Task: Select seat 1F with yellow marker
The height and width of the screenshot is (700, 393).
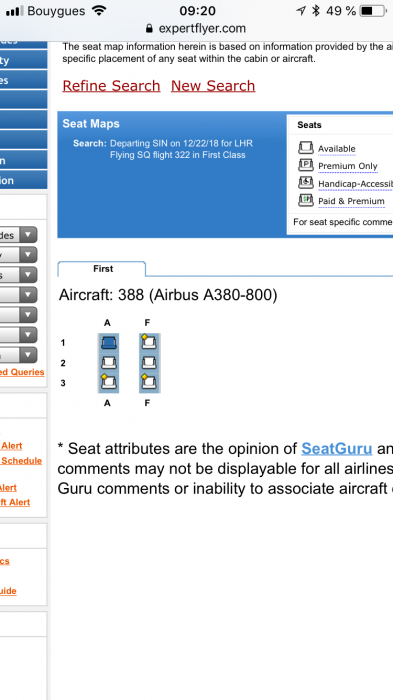Action: [x=149, y=342]
